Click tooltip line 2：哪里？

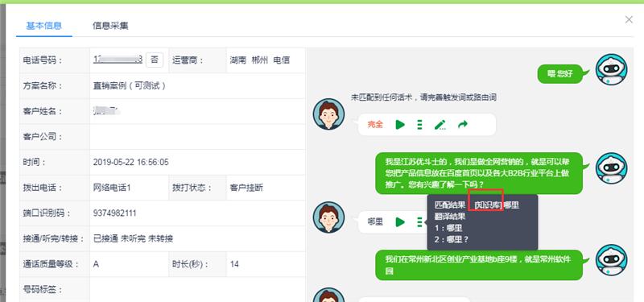(452, 239)
